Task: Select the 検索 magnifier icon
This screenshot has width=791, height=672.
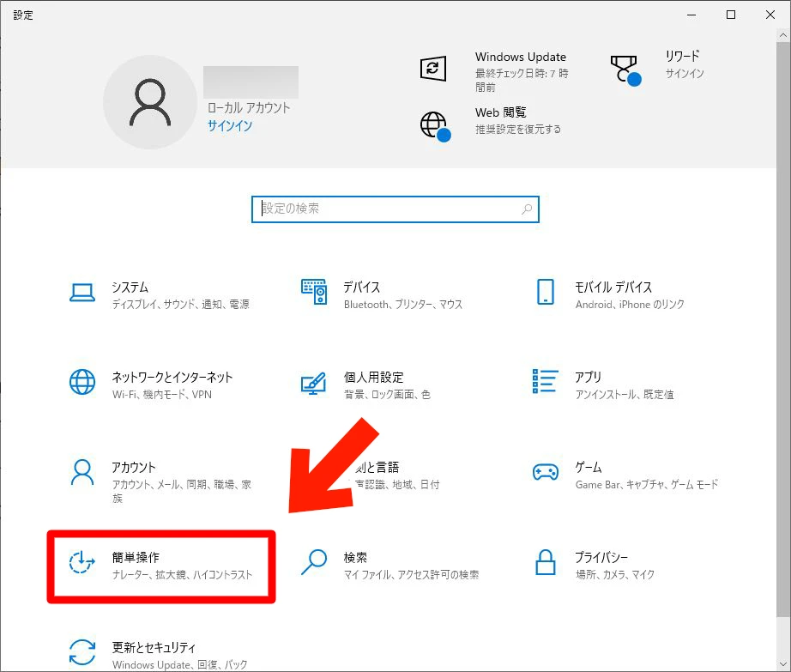Action: pos(314,563)
